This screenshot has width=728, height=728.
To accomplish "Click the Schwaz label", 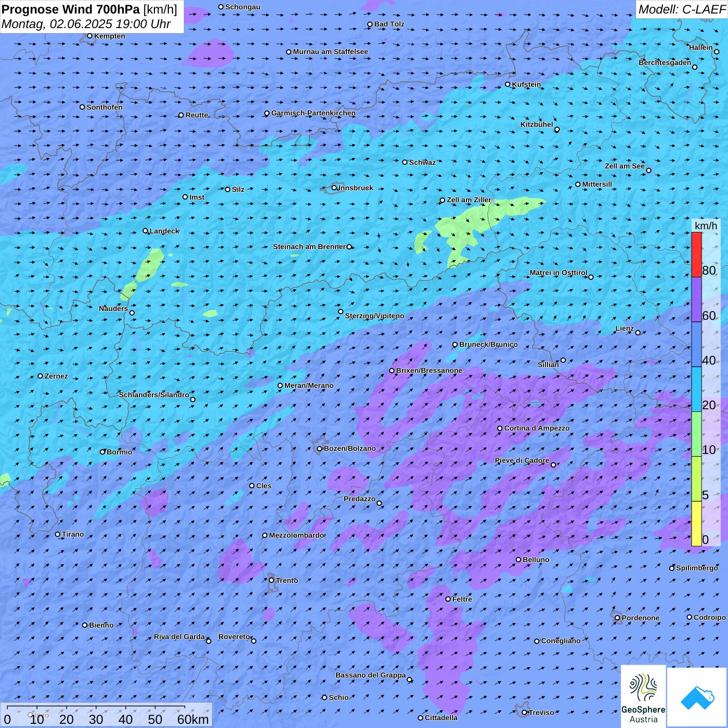I will pyautogui.click(x=422, y=162).
